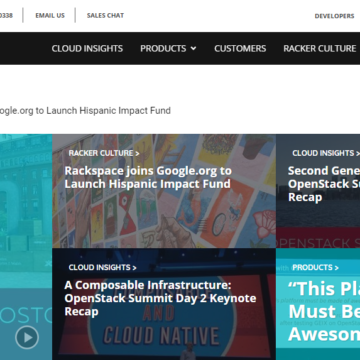Image resolution: width=360 pixels, height=360 pixels.
Task: Click the play button on the Boston video
Action: pyautogui.click(x=27, y=337)
